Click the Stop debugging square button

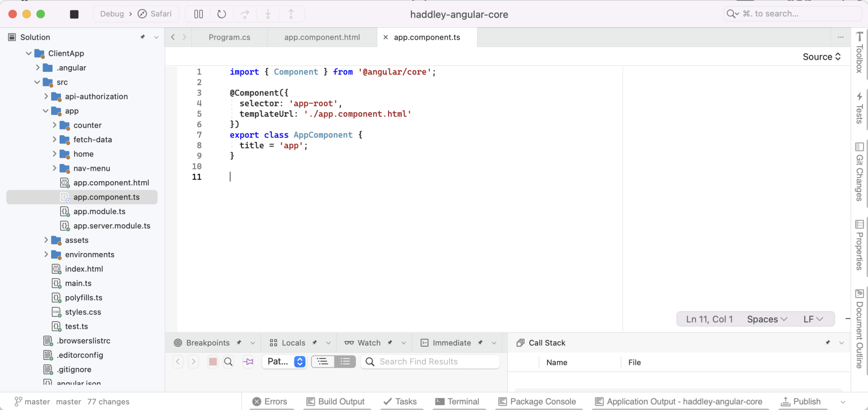[x=74, y=14]
